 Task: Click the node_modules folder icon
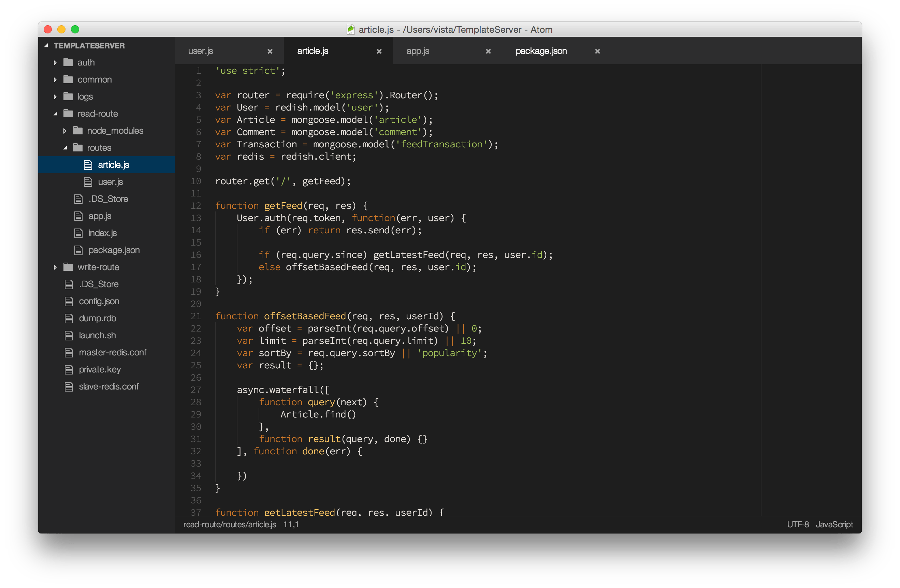click(x=78, y=130)
